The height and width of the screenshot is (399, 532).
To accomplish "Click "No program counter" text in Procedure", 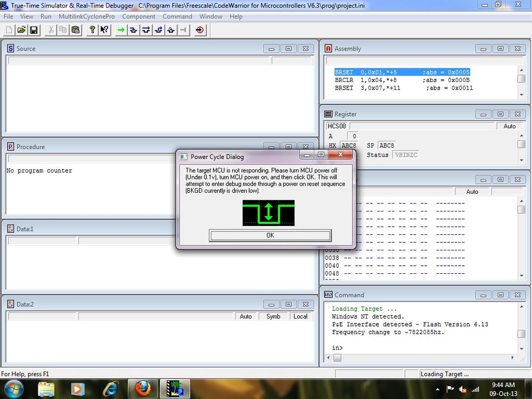I will click(x=39, y=170).
